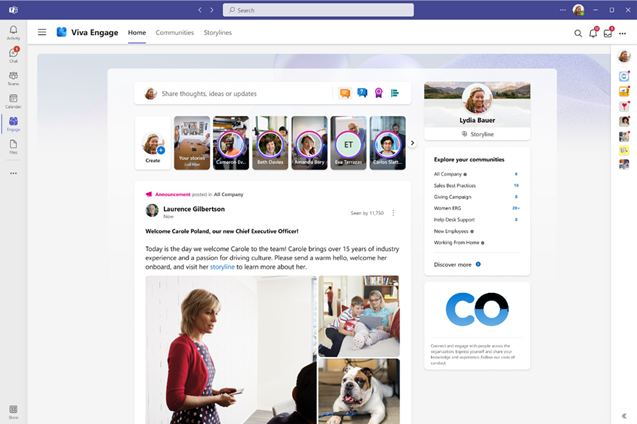Open Help Desk Support community
Viewport: 637px width, 424px height.
pos(454,220)
